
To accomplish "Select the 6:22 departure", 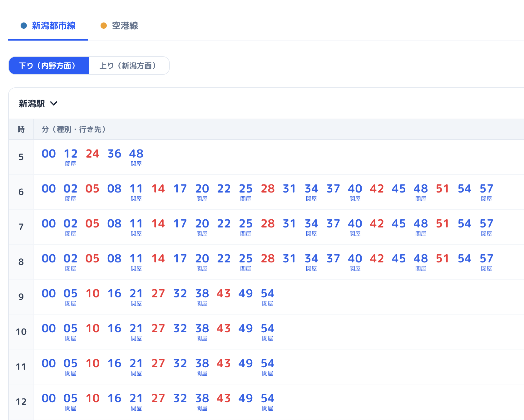I will click(x=224, y=188).
